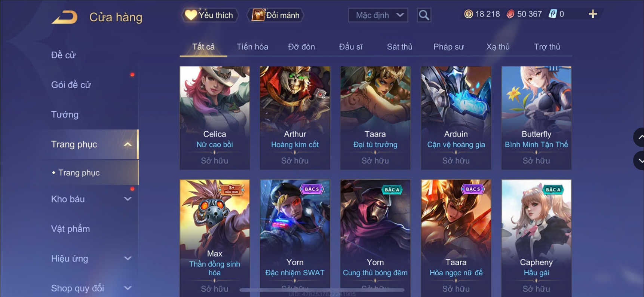644x297 pixels.
Task: Click the horizontal scroll bar at the bottom
Action: point(322,290)
